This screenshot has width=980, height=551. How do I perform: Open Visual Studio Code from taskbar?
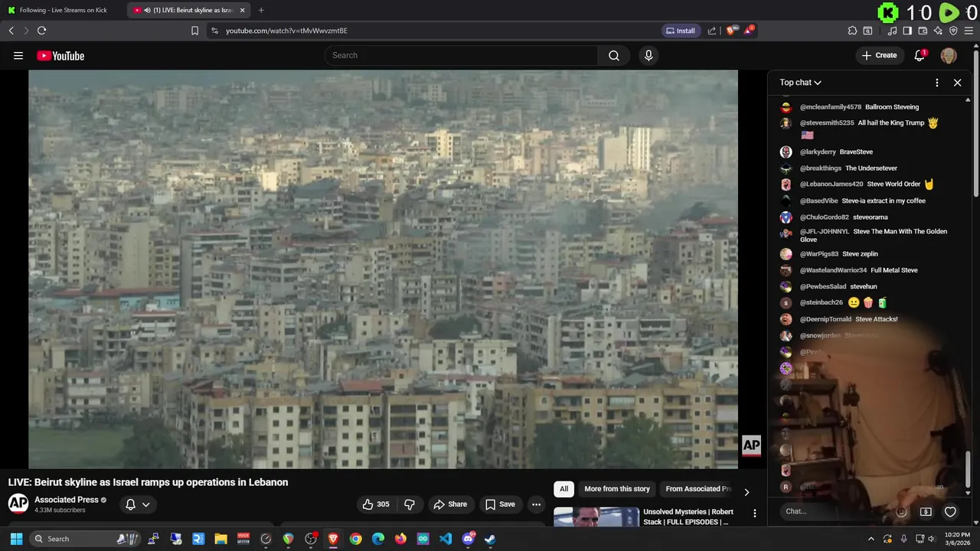coord(446,539)
